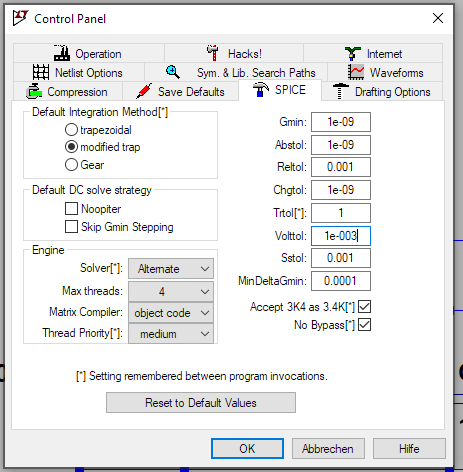Viewport: 463px width, 472px height.
Task: Enable Skip Gmin Stepping checkbox
Action: point(71,227)
